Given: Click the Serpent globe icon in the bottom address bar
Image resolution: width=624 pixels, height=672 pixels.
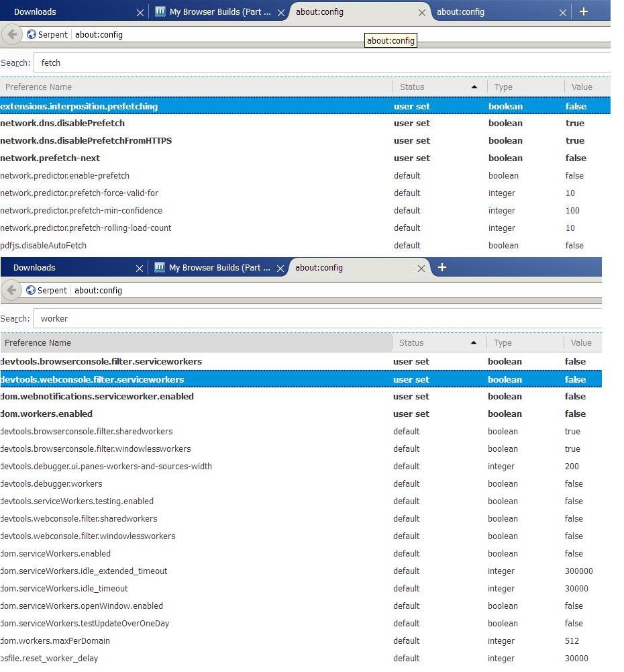Looking at the screenshot, I should click(30, 290).
